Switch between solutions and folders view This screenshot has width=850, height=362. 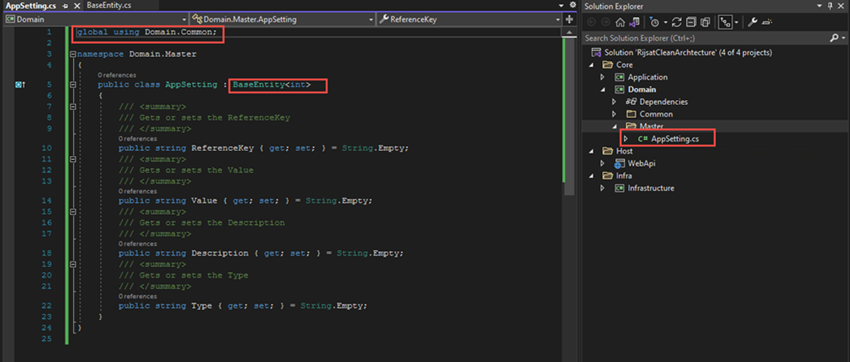pos(634,22)
